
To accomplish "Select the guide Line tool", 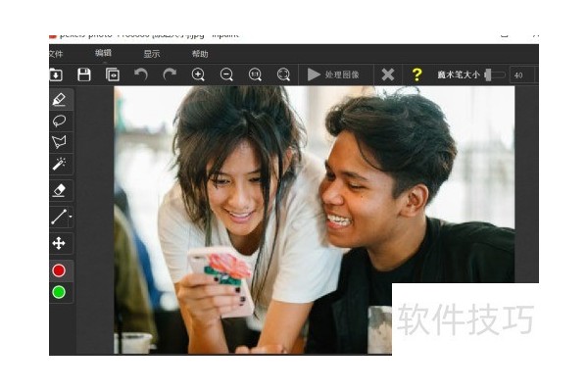I will point(59,217).
